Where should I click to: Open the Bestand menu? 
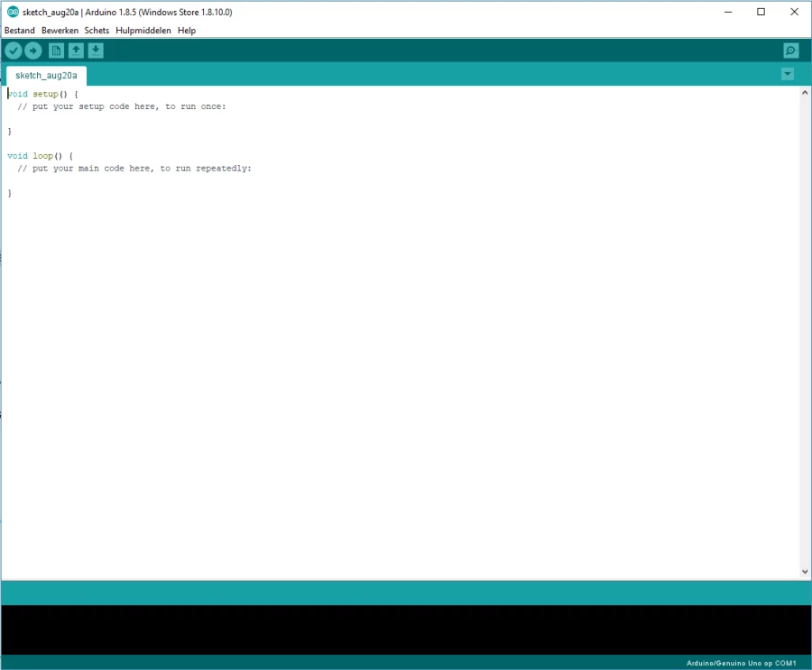tap(19, 31)
